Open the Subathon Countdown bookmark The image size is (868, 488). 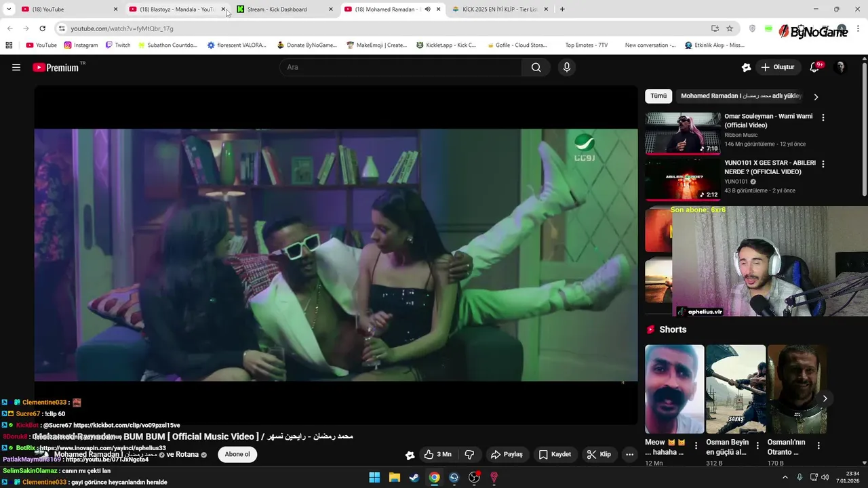(167, 45)
